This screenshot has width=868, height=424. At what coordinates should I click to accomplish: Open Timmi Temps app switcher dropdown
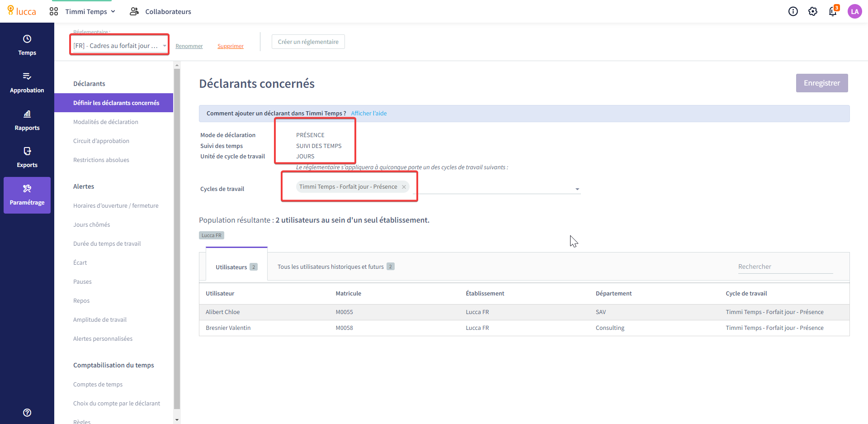(90, 11)
